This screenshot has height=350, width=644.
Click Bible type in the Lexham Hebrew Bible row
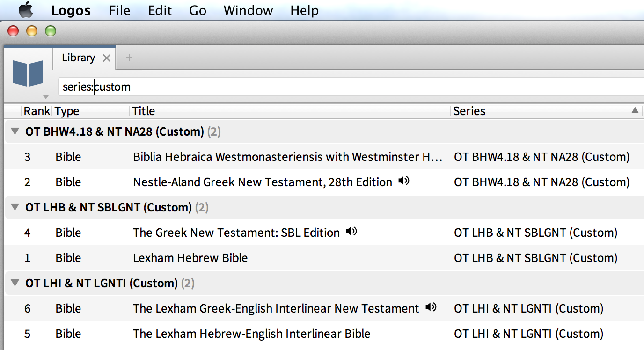tap(68, 258)
